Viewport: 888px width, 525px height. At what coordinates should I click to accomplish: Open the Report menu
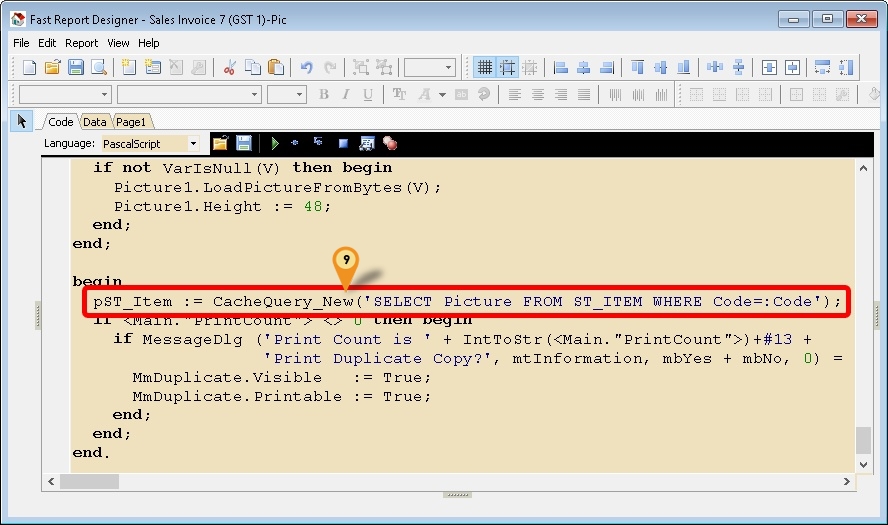tap(81, 43)
